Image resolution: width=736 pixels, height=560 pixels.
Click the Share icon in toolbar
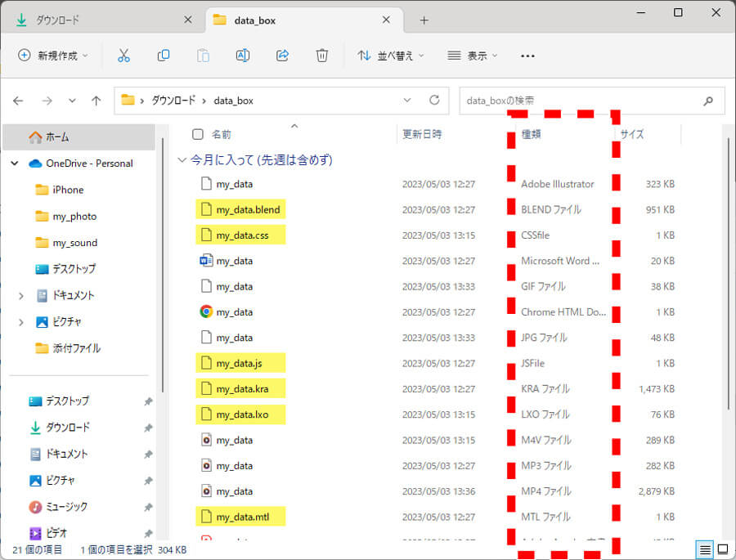282,56
